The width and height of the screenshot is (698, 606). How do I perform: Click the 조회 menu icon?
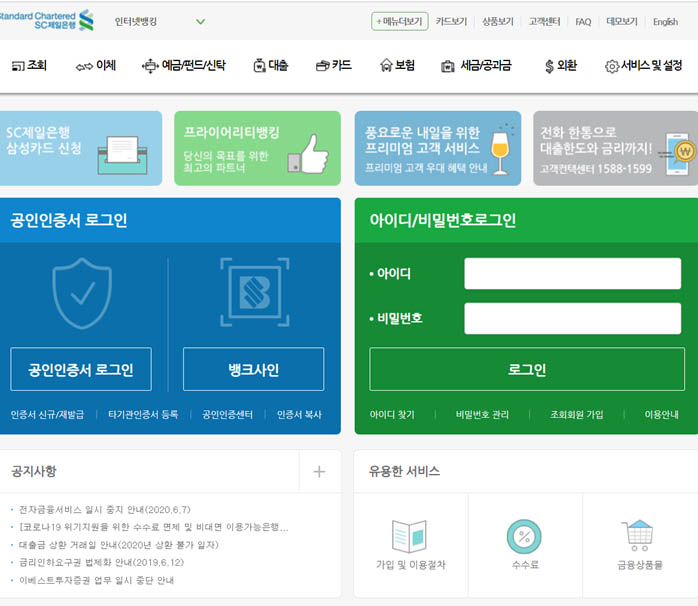click(18, 66)
